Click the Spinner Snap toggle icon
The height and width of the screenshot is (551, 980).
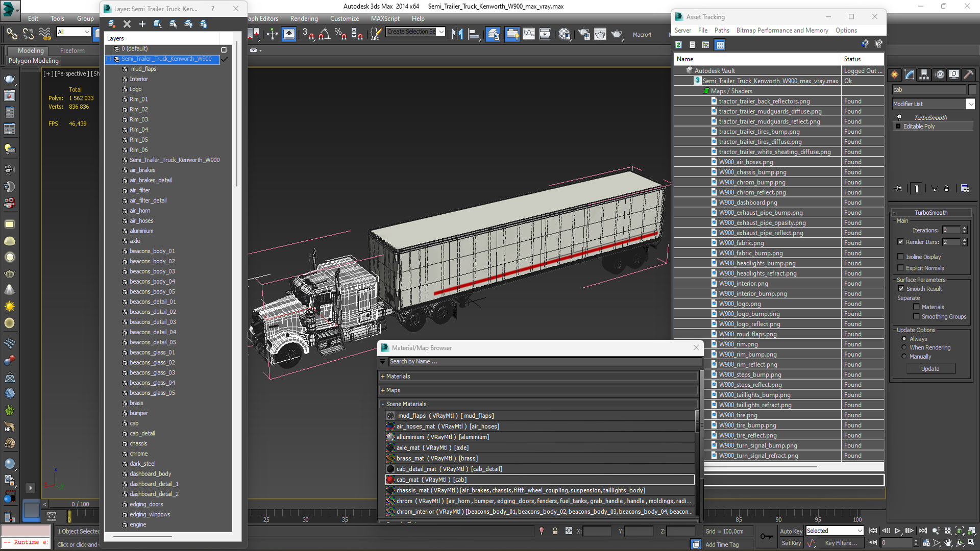(357, 34)
